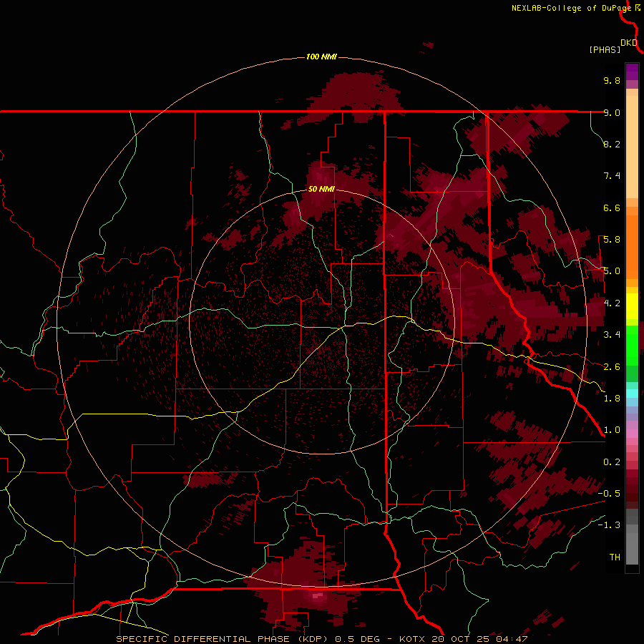
Task: Click the 7.4 scale value
Action: coord(612,176)
